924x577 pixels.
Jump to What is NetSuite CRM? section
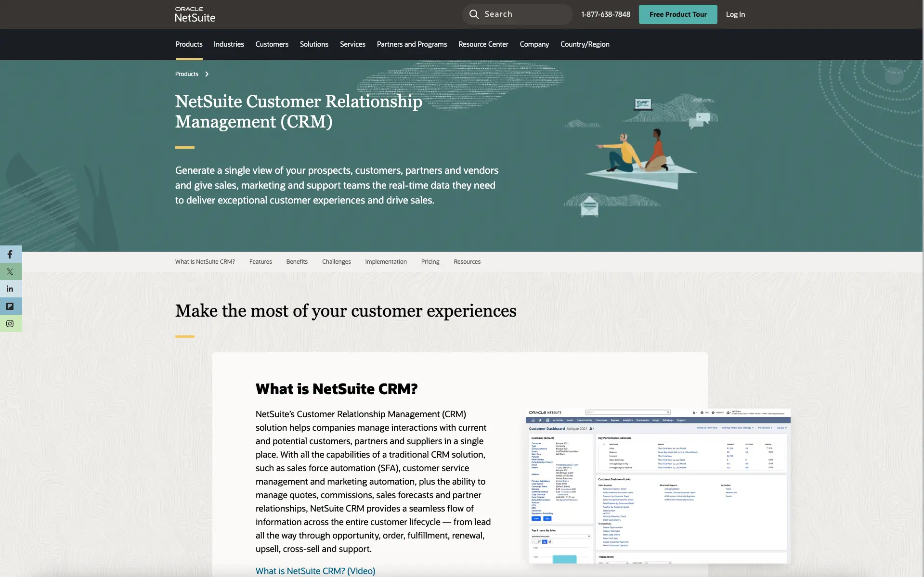tap(205, 262)
